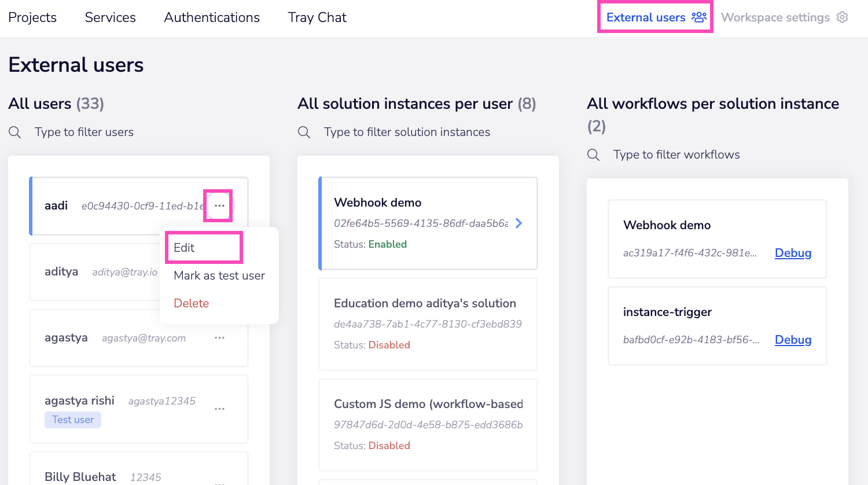Image resolution: width=868 pixels, height=485 pixels.
Task: Select Delete from the user menu
Action: coord(191,303)
